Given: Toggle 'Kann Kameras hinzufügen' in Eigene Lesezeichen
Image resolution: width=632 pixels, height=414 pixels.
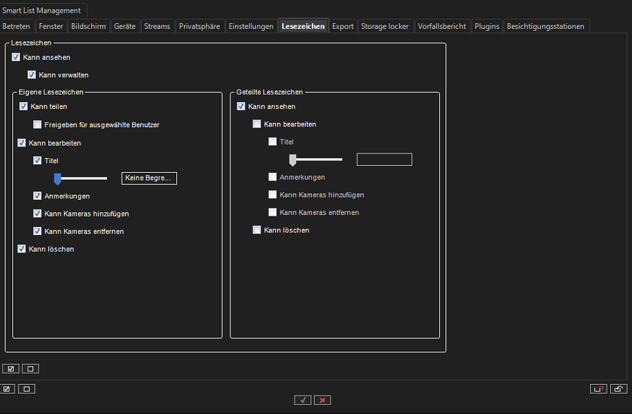Looking at the screenshot, I should (x=37, y=213).
